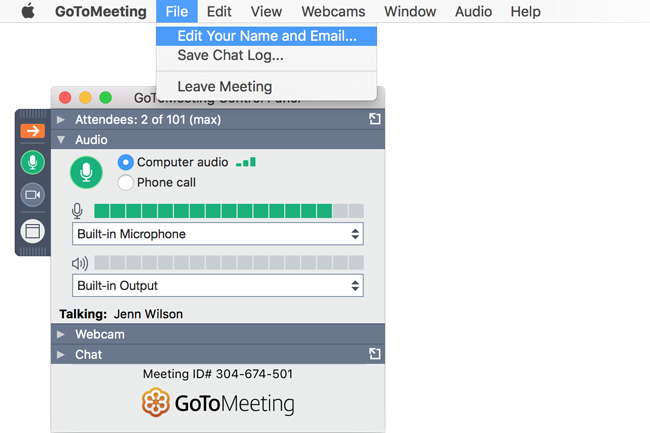
Task: Click the speaker level icon
Action: (x=80, y=263)
